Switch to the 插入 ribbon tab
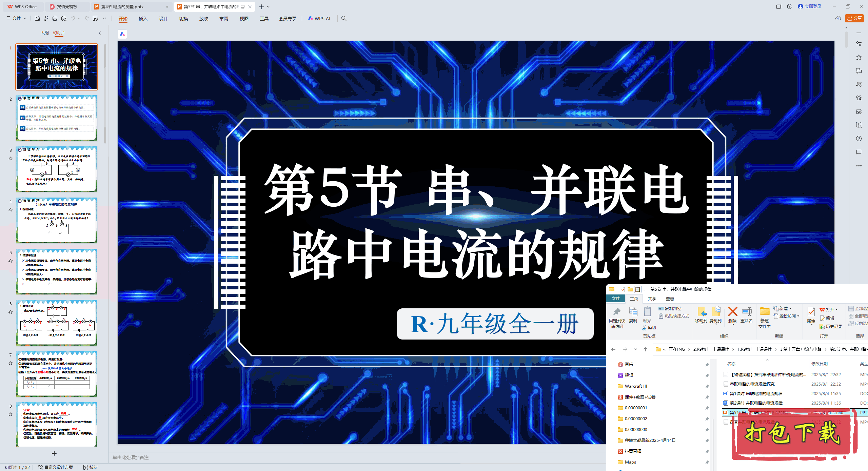This screenshot has height=471, width=868. pos(143,19)
